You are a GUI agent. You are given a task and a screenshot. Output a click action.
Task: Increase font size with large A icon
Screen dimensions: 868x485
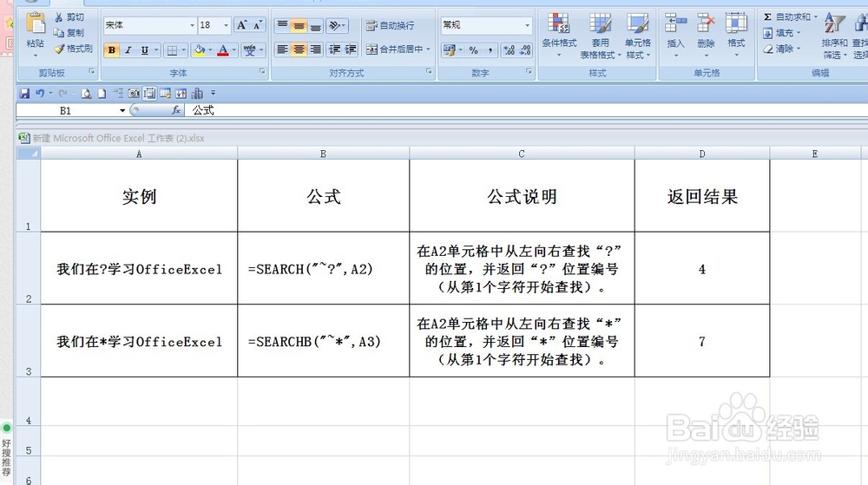pyautogui.click(x=241, y=25)
